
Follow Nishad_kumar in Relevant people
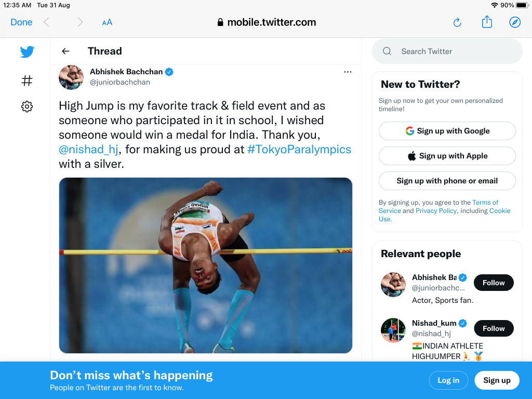[x=493, y=328]
